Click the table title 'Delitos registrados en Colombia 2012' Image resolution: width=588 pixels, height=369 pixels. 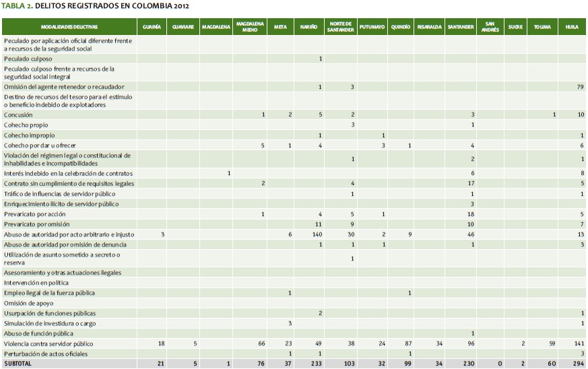pos(95,6)
